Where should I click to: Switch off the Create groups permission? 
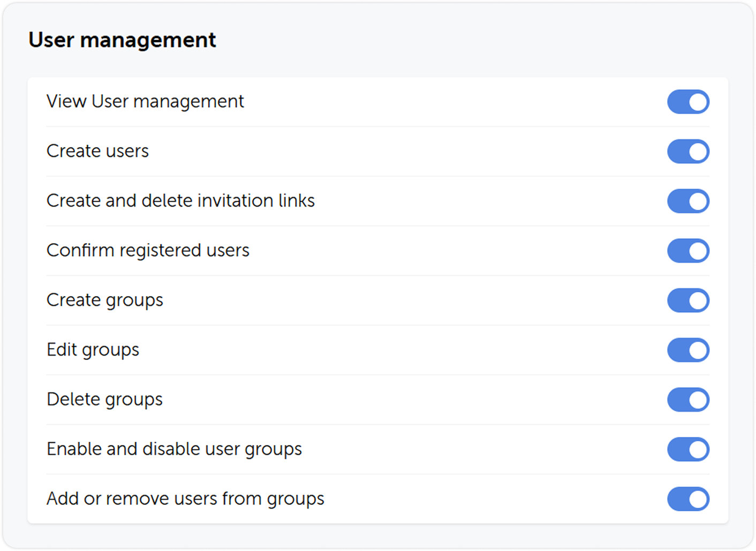click(x=689, y=300)
